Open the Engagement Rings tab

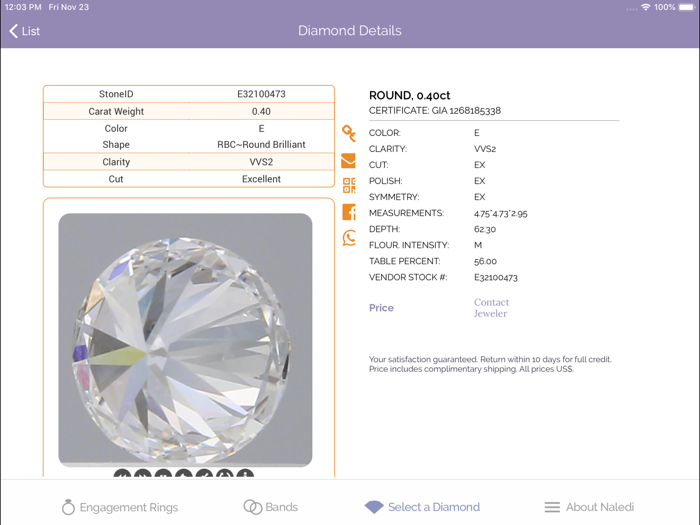point(120,507)
